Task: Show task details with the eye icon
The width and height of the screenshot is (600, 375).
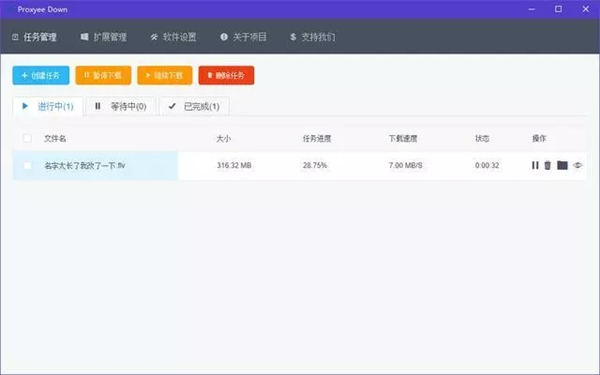Action: click(577, 165)
